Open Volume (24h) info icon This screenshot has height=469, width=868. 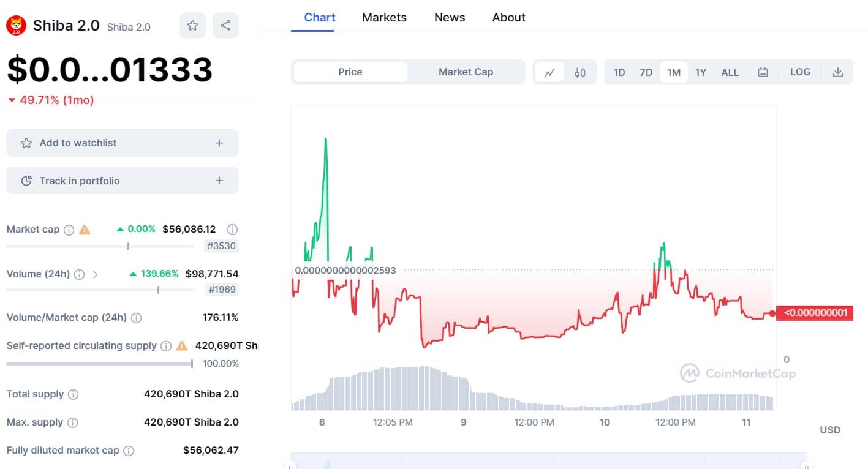pos(80,274)
